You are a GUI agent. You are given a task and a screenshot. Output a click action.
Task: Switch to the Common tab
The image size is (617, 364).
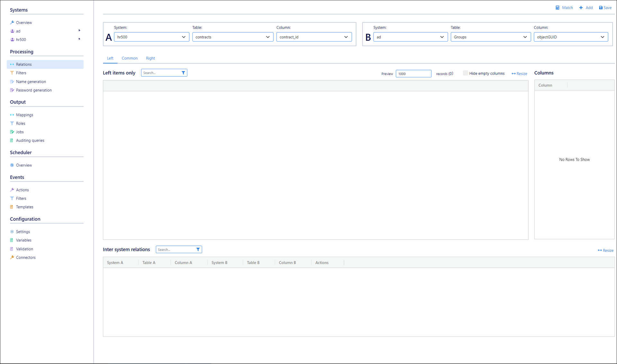(x=130, y=58)
